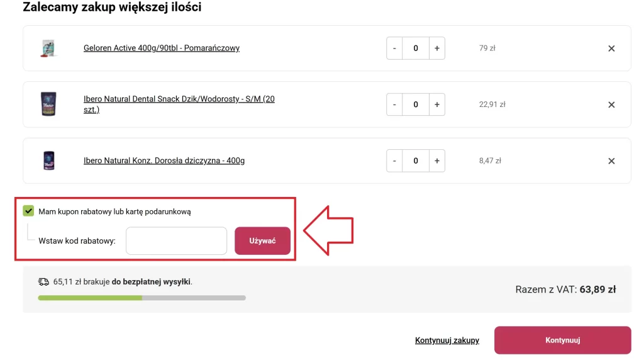Proceed with the Kontynuuj button

(x=563, y=340)
